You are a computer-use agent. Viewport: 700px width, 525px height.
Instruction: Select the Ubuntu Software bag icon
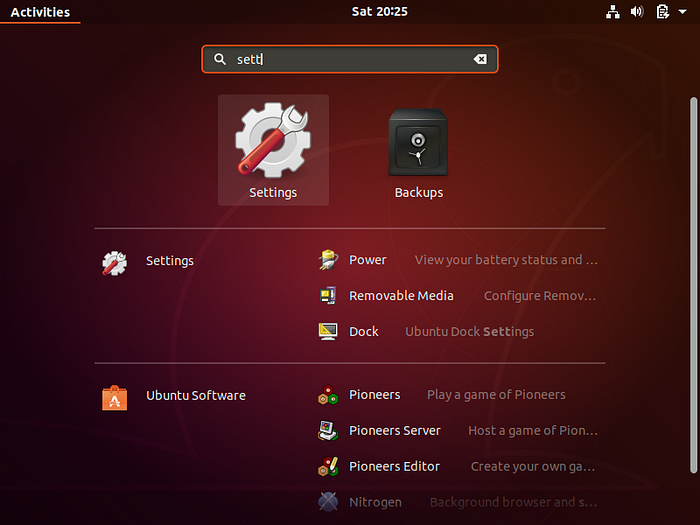pyautogui.click(x=114, y=398)
